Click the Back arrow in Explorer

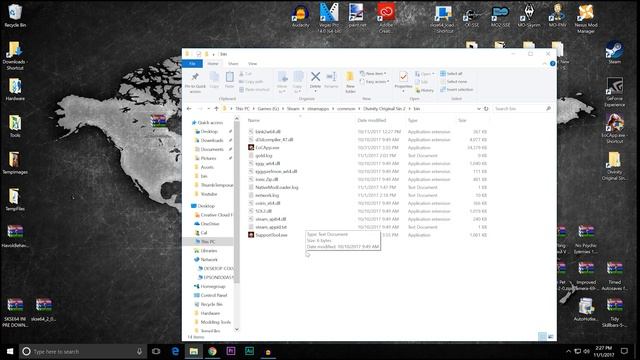tap(189, 109)
